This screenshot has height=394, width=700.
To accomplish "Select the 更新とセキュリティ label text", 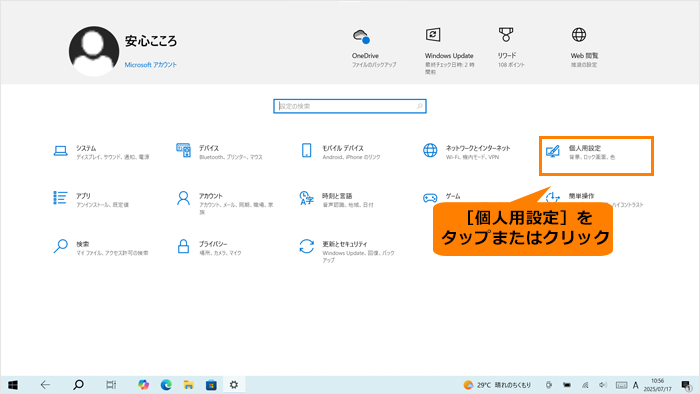I will [345, 244].
